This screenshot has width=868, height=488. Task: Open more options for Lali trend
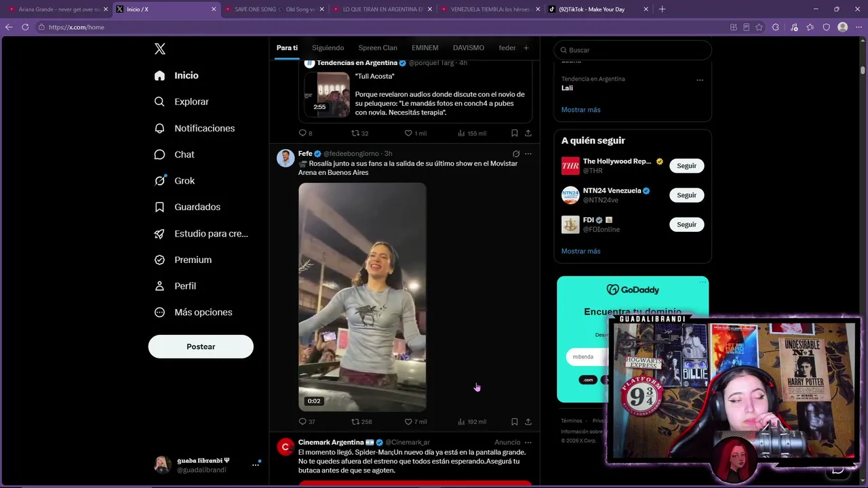coord(700,80)
